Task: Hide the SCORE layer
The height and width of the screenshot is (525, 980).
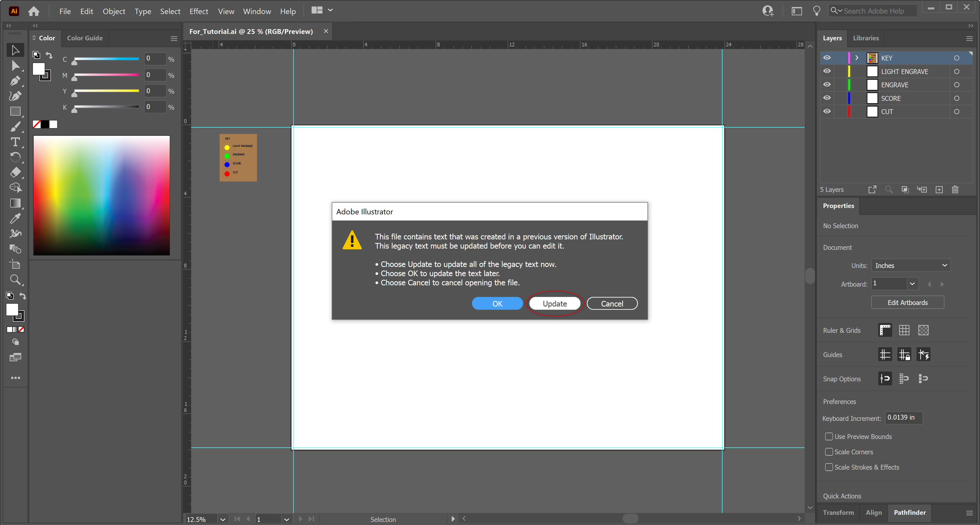Action: point(827,98)
